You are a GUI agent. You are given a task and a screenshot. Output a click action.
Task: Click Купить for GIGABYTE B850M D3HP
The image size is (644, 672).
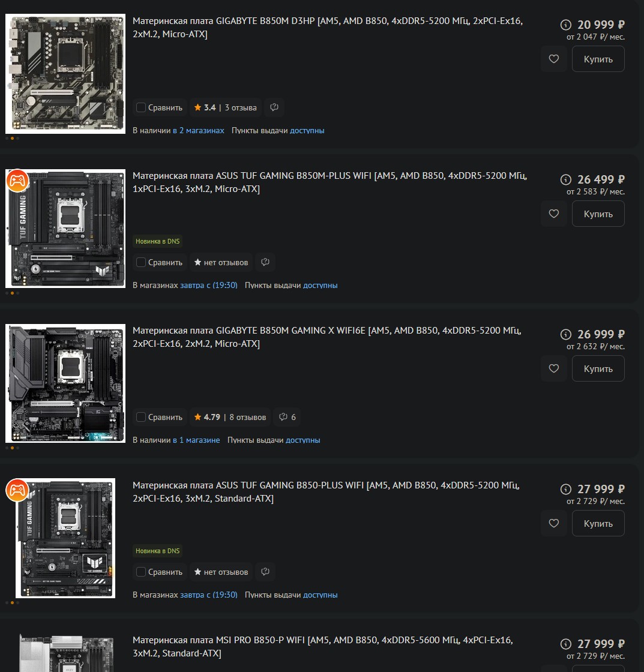(x=598, y=59)
